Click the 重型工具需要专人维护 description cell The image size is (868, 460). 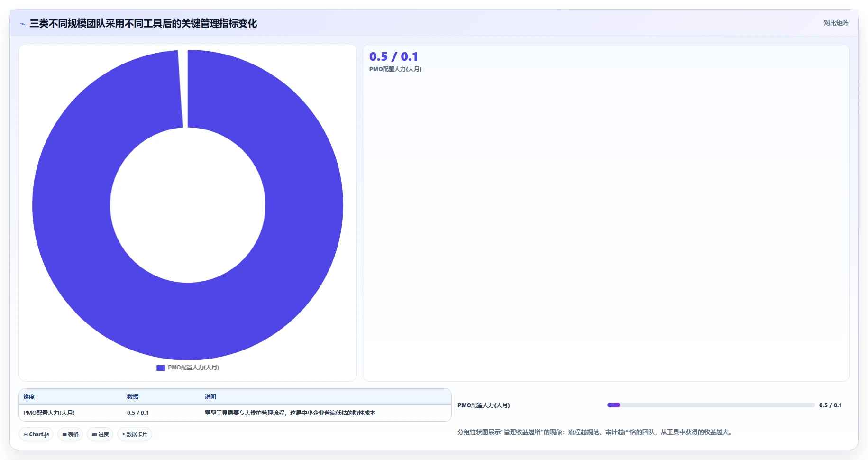point(290,413)
